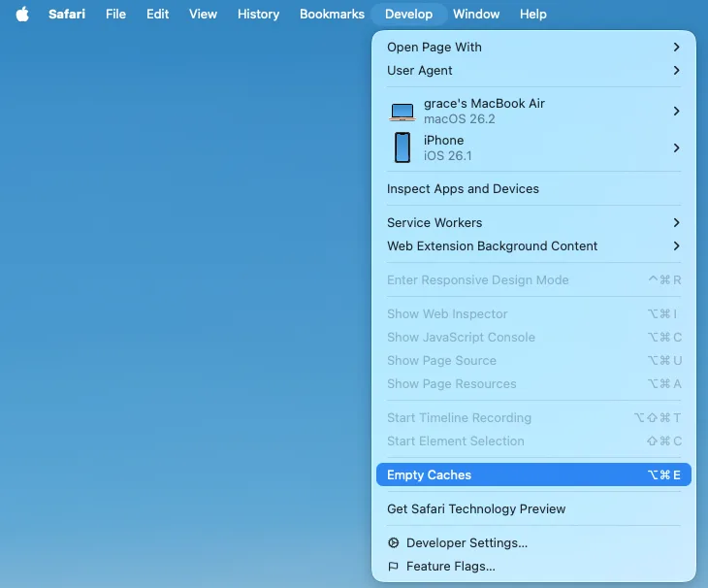Screen dimensions: 708x588
Task: Expand the Service Workers submenu chevron
Action: coord(676,222)
